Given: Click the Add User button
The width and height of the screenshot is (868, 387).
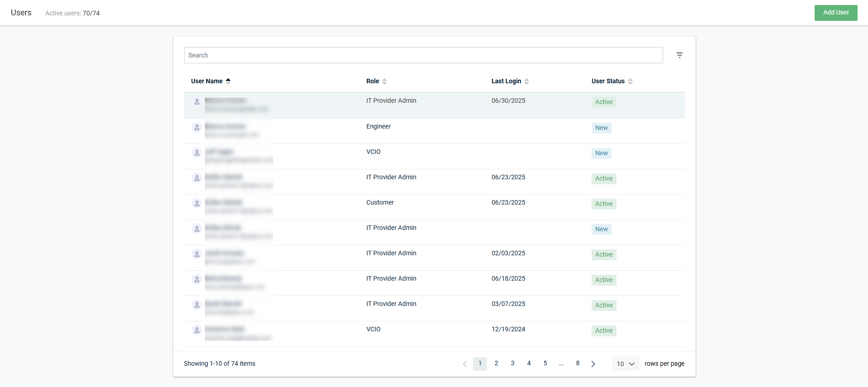Looking at the screenshot, I should point(835,13).
